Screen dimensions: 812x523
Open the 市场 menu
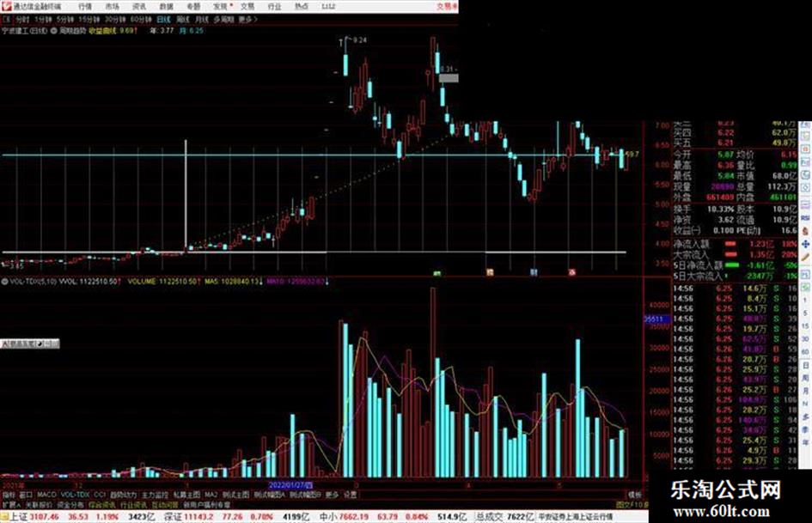pyautogui.click(x=112, y=7)
